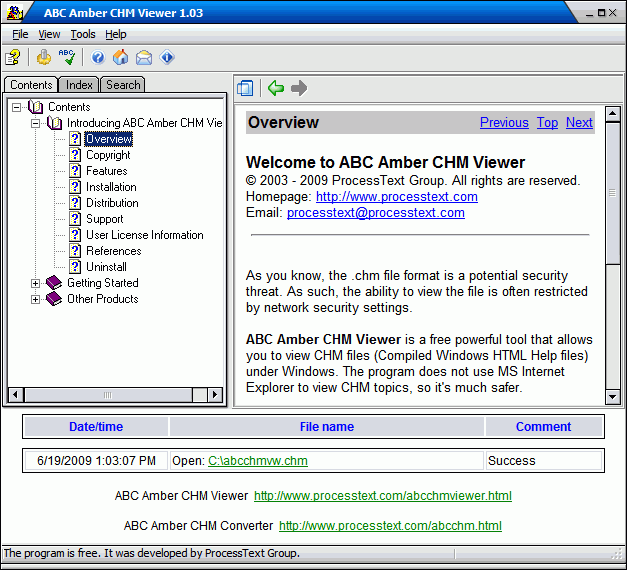The height and width of the screenshot is (570, 627).
Task: Follow the Previous link
Action: (504, 122)
